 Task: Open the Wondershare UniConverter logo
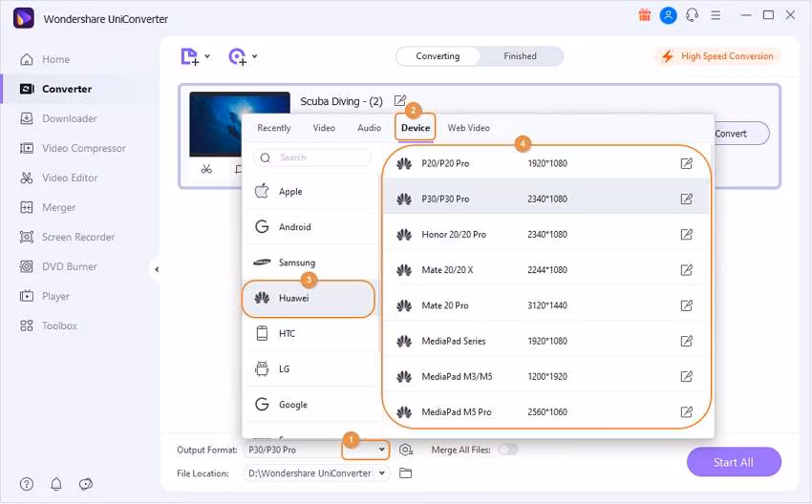coord(23,19)
